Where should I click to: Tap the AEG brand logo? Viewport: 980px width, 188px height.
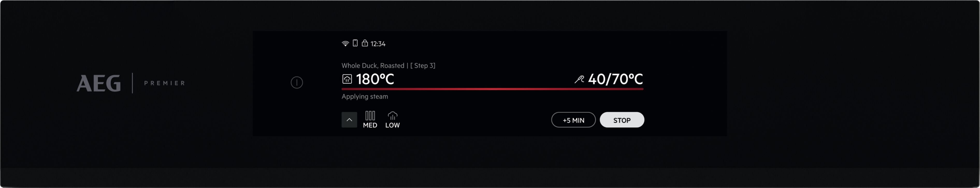[99, 83]
